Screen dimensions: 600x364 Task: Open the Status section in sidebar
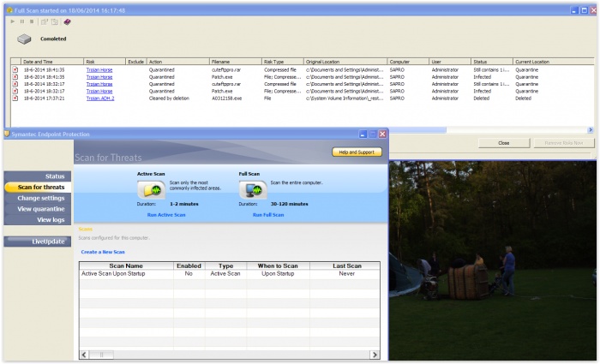pos(55,176)
